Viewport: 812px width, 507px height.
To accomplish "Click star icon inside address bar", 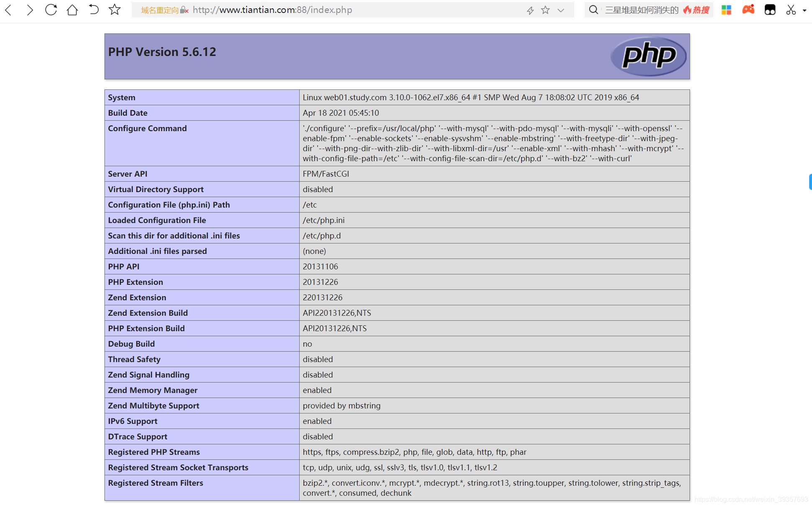I will pyautogui.click(x=545, y=10).
